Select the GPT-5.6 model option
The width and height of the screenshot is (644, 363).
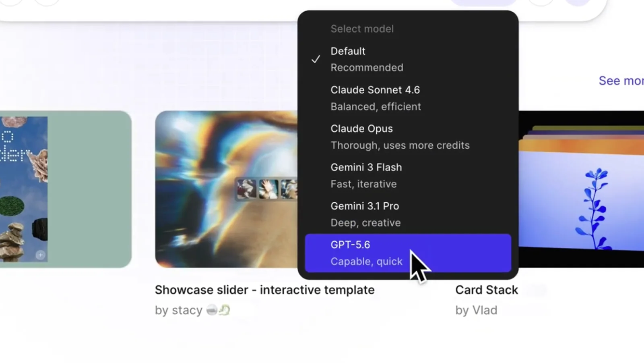tap(408, 253)
